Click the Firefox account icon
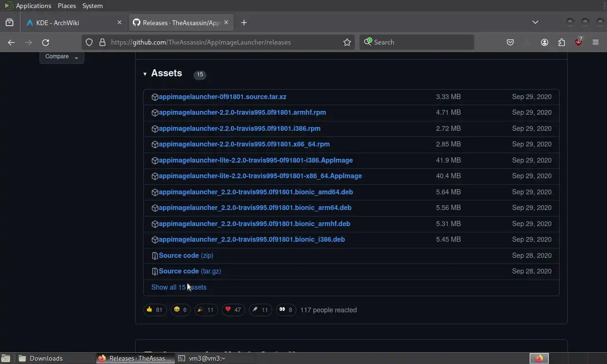 point(544,42)
